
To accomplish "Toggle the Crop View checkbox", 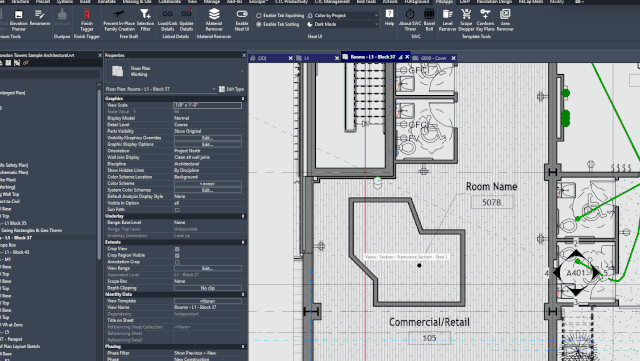I will coord(177,249).
